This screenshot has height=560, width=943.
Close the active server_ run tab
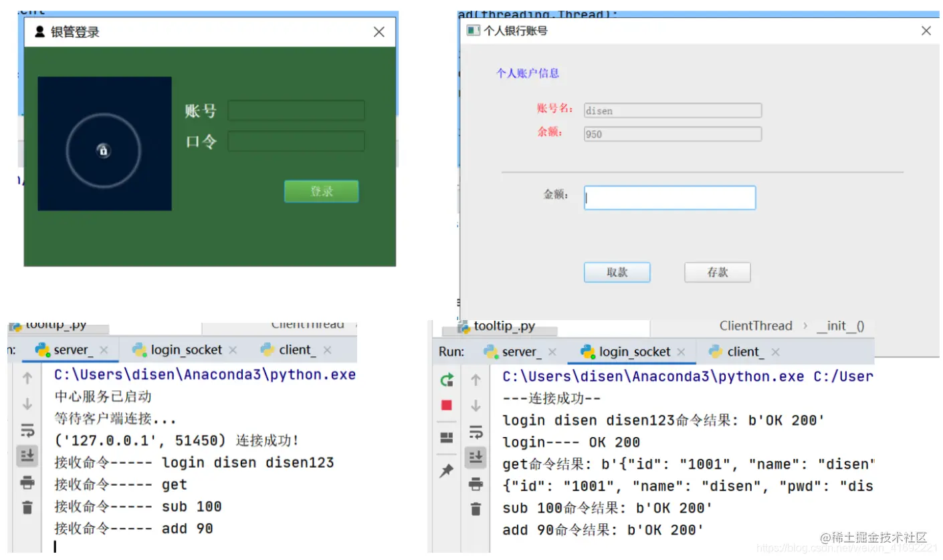click(x=104, y=350)
